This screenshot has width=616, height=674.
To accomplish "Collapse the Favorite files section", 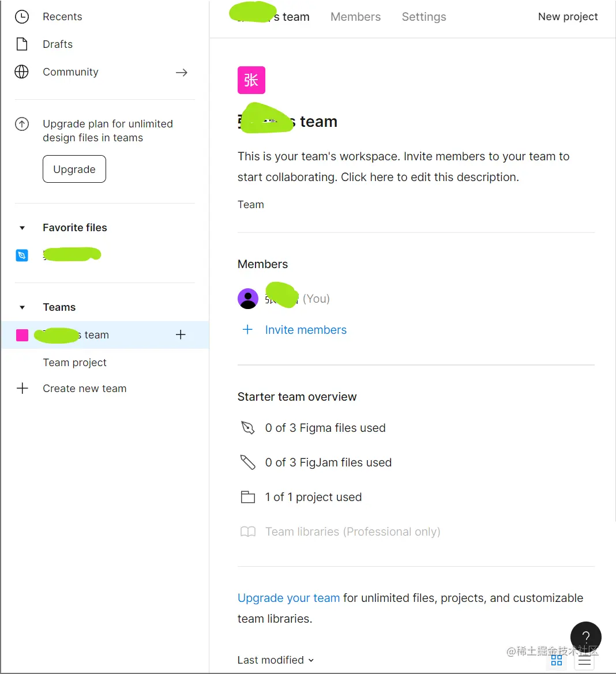I will tap(22, 228).
